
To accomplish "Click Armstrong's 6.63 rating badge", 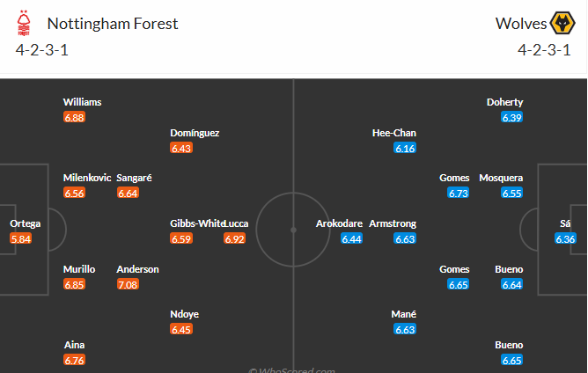I will (x=405, y=238).
